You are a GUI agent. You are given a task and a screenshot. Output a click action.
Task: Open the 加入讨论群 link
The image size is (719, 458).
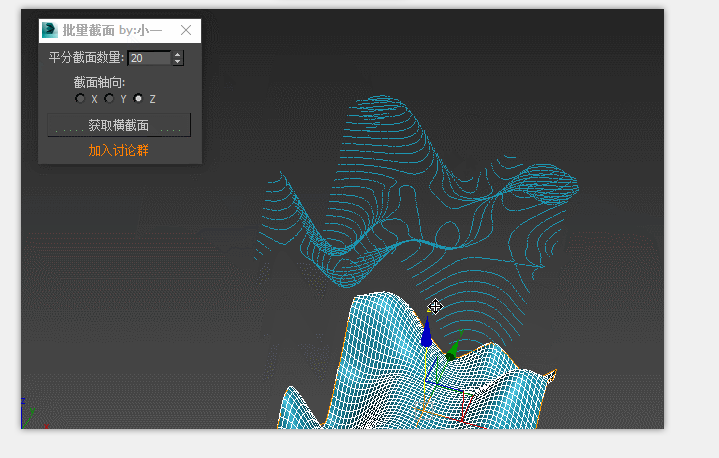click(118, 150)
